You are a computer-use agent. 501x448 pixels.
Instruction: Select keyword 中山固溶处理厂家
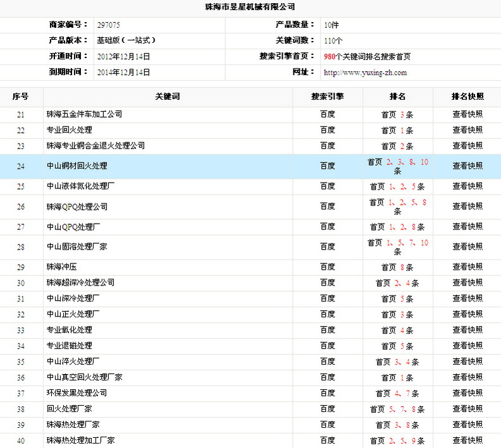tap(77, 246)
